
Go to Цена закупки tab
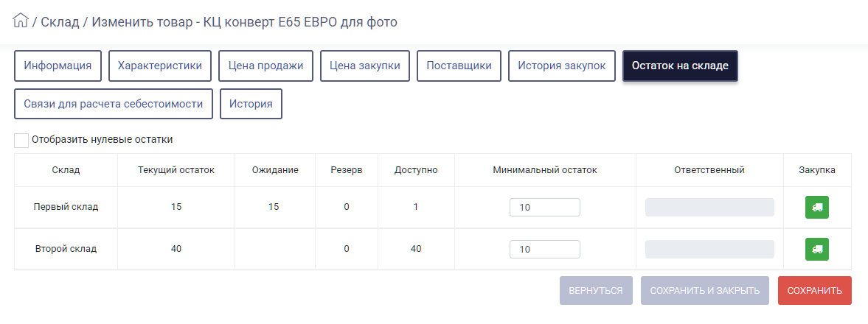point(365,66)
